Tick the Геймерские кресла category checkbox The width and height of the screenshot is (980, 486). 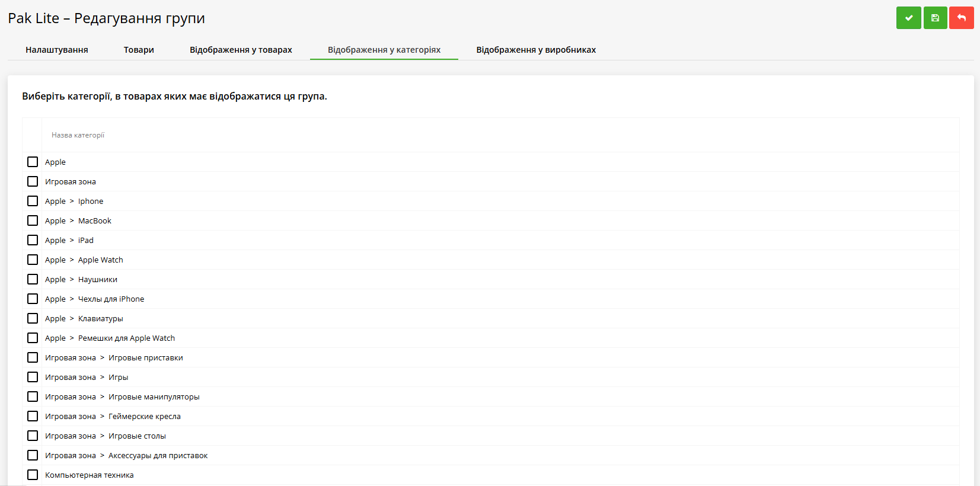click(x=33, y=416)
